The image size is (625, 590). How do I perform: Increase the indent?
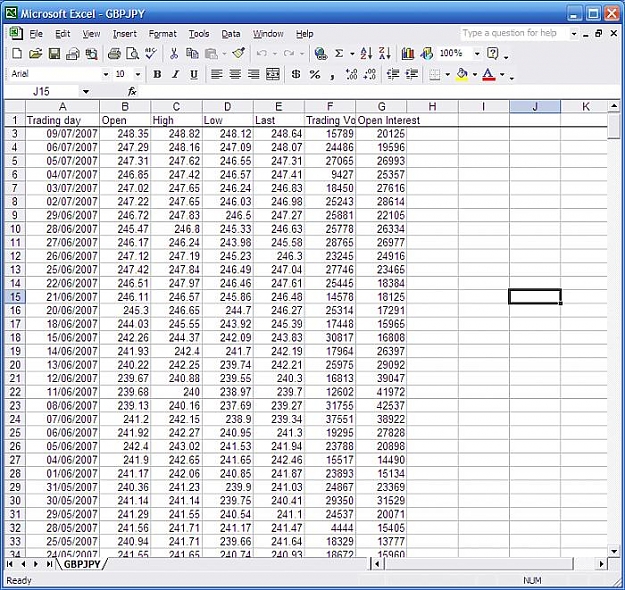click(412, 75)
